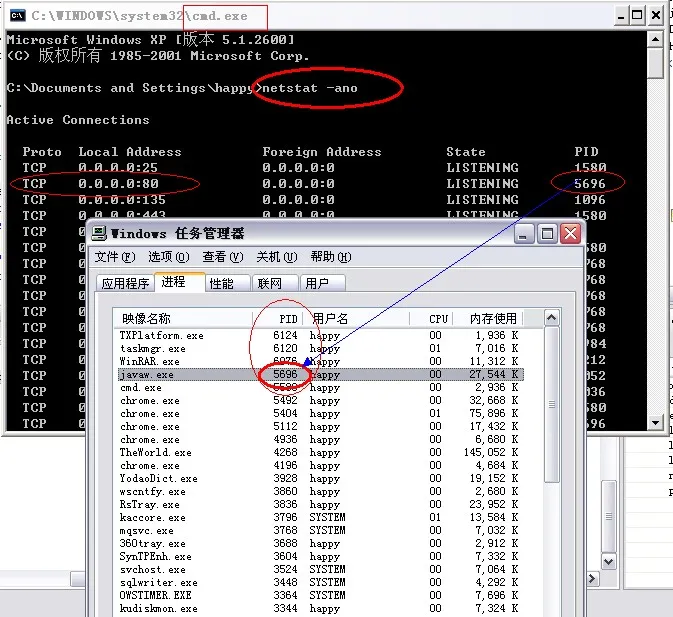
Task: Select the WinRAR.exe process row
Action: [x=321, y=361]
